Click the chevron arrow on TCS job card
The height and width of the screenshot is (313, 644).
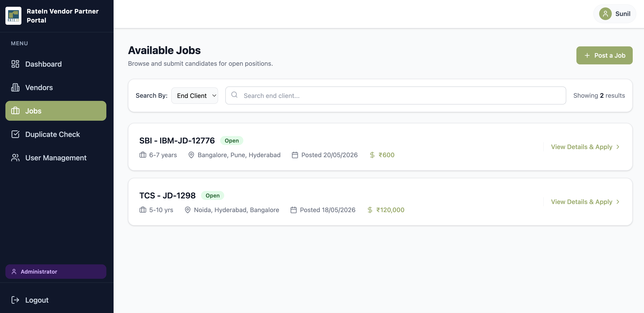coord(618,202)
